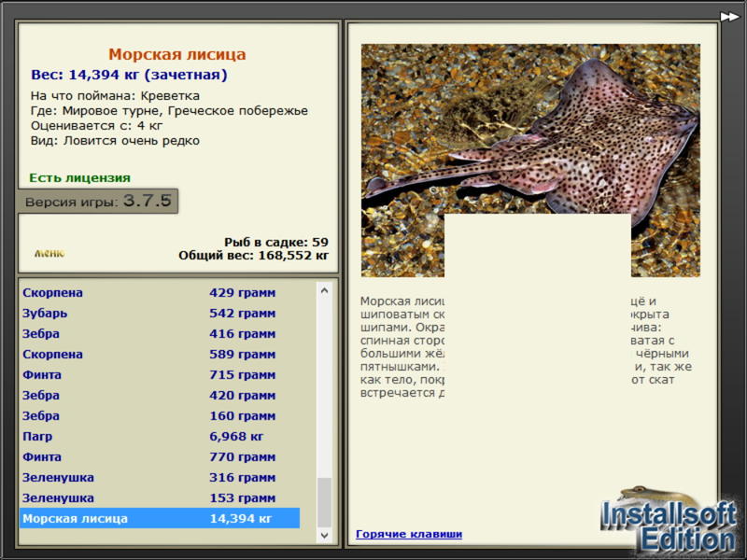Click the fish list scrollbar thumb
The height and width of the screenshot is (560, 747).
[324, 503]
